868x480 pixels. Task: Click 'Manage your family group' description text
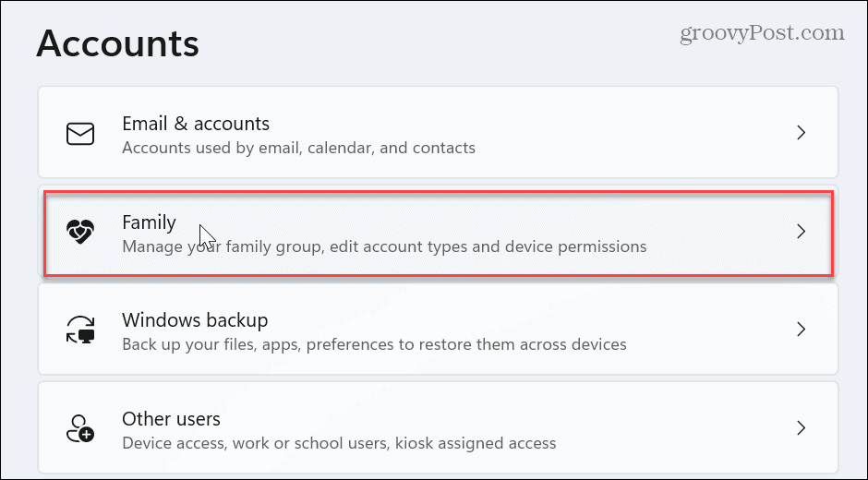[383, 246]
